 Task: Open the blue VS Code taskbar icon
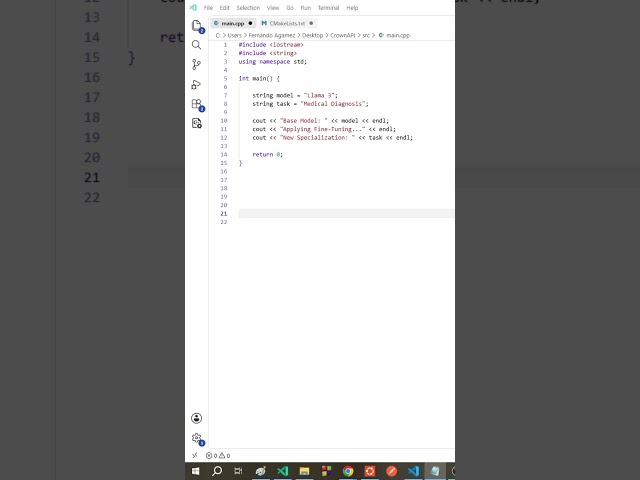point(413,471)
